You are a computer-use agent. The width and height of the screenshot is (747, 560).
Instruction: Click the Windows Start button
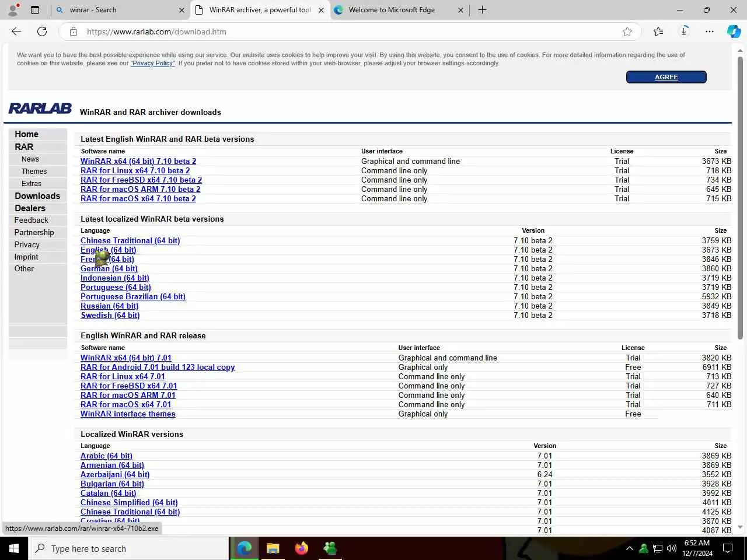[x=14, y=548]
